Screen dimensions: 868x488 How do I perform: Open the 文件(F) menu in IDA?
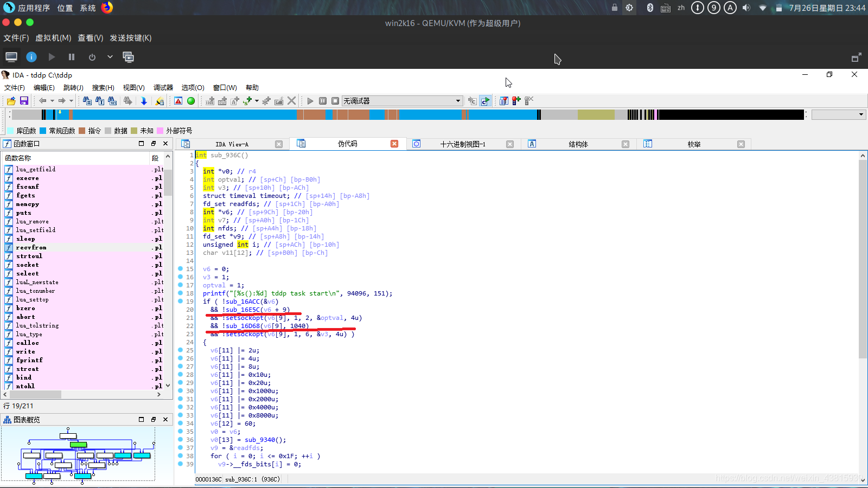click(15, 87)
